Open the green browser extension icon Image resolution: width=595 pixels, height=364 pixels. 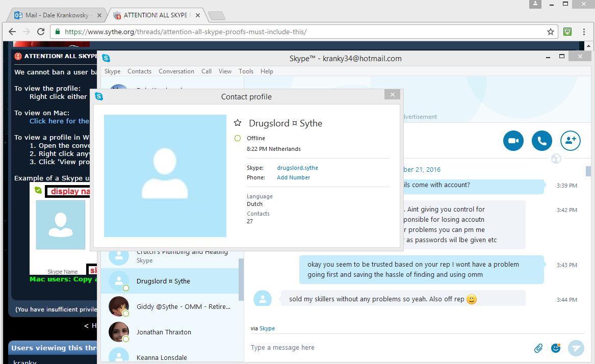click(567, 32)
